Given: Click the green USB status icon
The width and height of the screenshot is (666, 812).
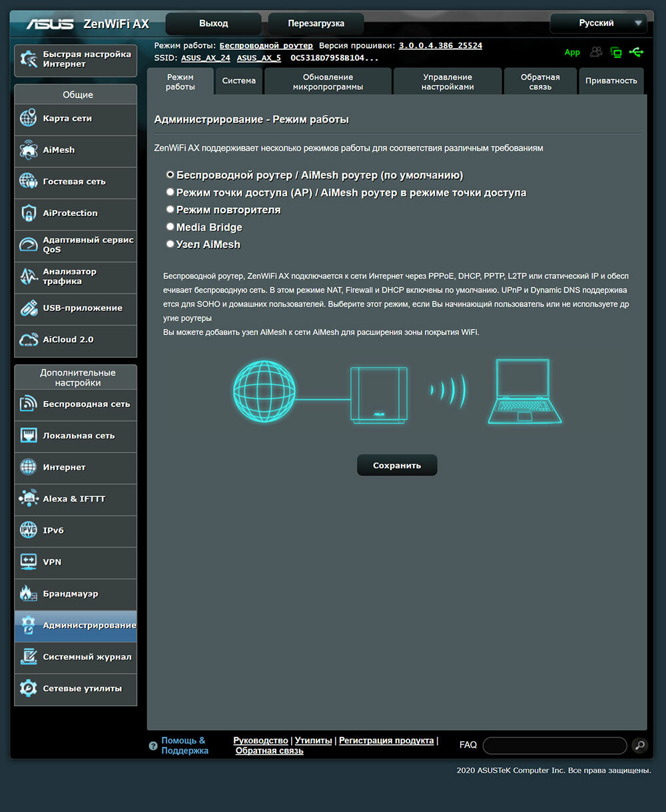Looking at the screenshot, I should pyautogui.click(x=637, y=52).
